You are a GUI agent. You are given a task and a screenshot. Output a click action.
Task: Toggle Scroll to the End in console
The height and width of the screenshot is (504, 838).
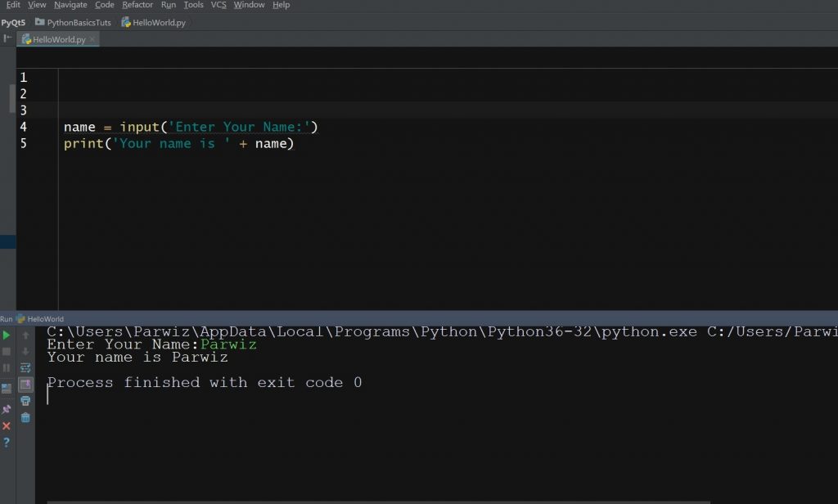click(25, 385)
